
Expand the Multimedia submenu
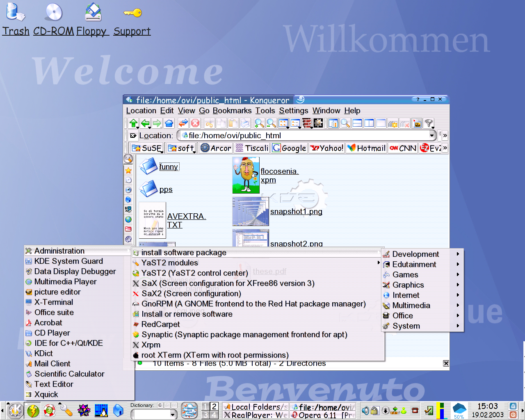coord(423,306)
